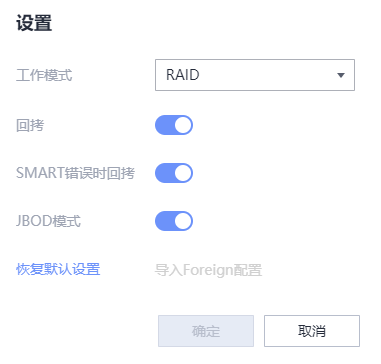
Task: Cancel the dialog with 取消 button
Action: (x=312, y=331)
